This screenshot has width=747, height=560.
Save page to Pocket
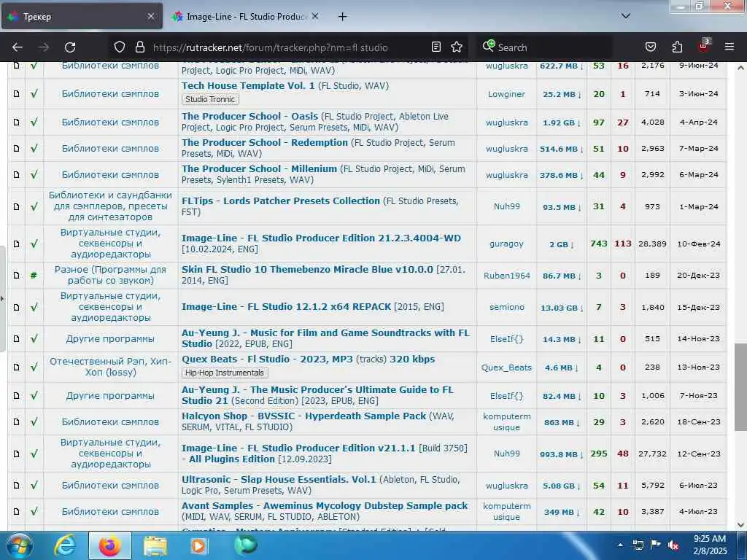point(650,47)
